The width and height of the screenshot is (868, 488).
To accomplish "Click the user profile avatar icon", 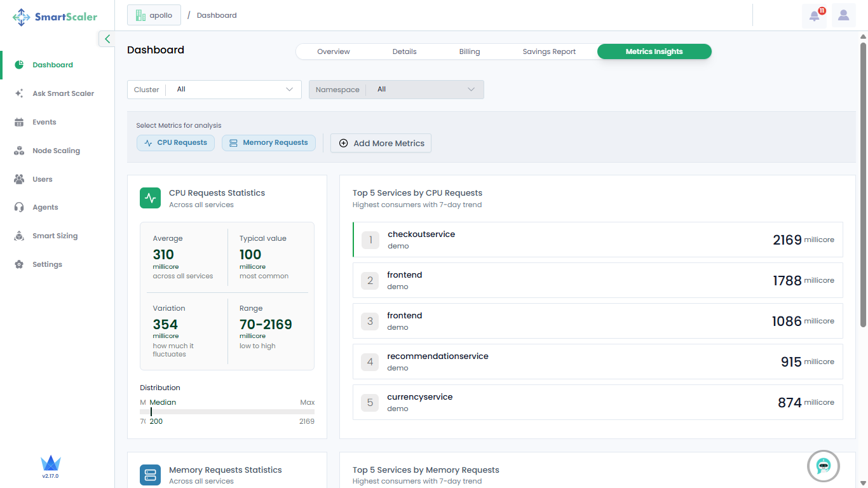I will click(843, 16).
